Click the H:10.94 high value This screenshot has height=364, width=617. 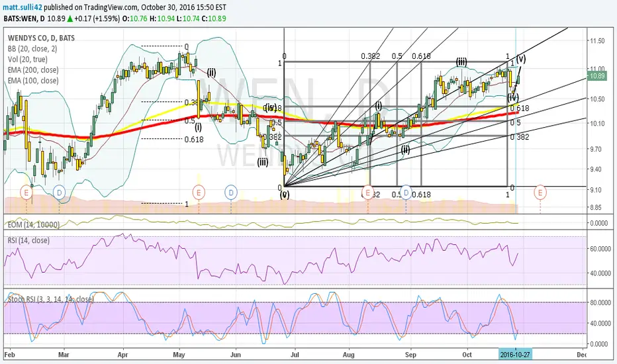162,19
